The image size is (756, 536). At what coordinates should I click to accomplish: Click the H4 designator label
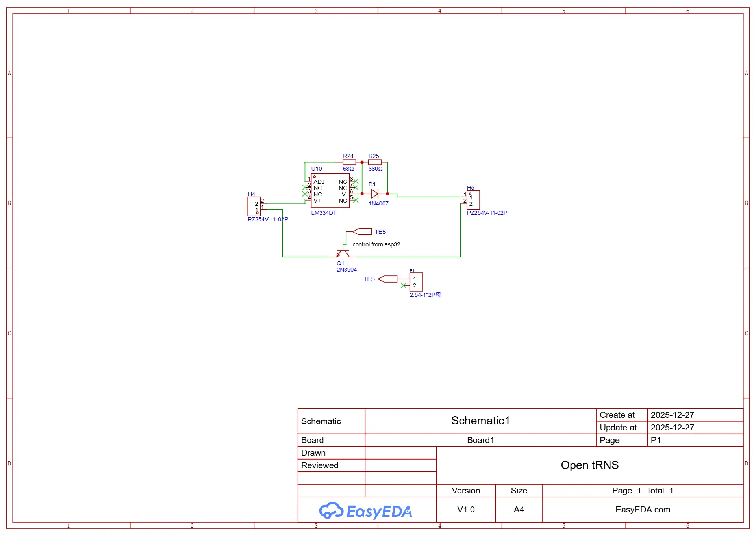click(x=251, y=194)
